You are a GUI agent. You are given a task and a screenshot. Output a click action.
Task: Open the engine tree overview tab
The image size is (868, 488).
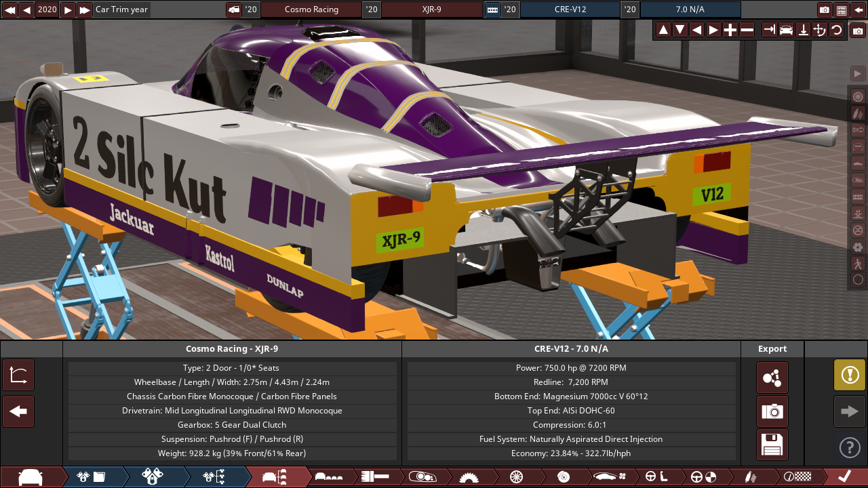214,476
